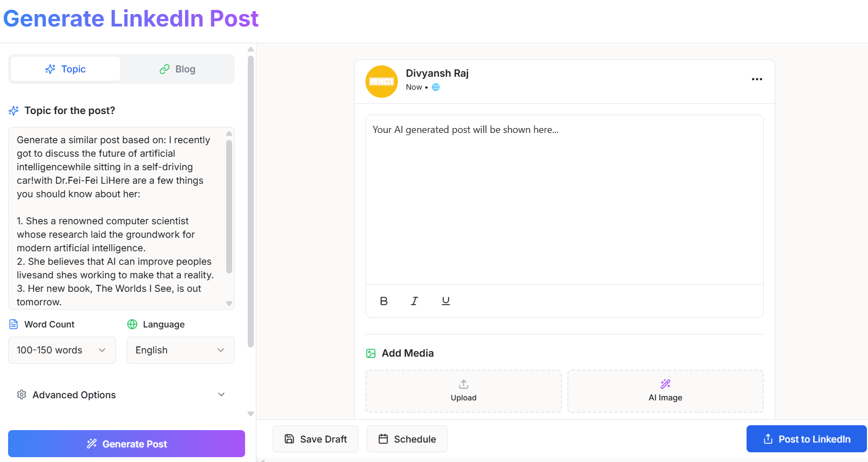Click the sparkle icon beside Topic heading
868x462 pixels.
(13, 111)
